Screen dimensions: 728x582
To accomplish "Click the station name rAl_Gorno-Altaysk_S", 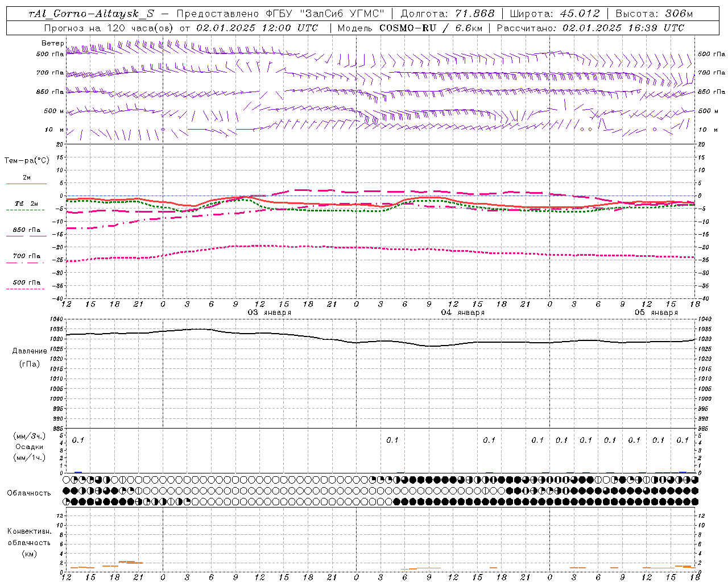I will click(91, 14).
